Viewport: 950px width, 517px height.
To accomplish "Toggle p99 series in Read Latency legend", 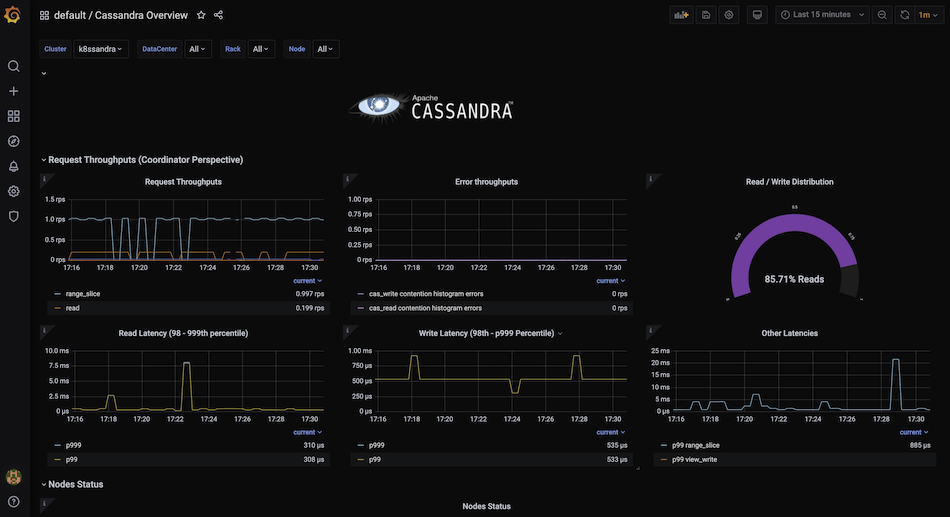I will 71,460.
